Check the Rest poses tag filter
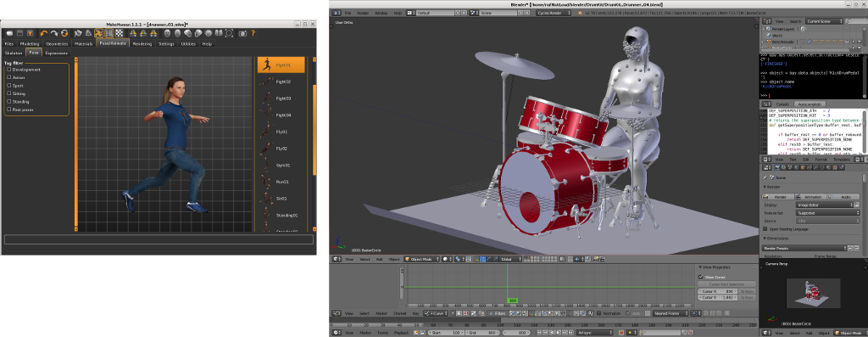The width and height of the screenshot is (868, 337). pyautogui.click(x=8, y=110)
